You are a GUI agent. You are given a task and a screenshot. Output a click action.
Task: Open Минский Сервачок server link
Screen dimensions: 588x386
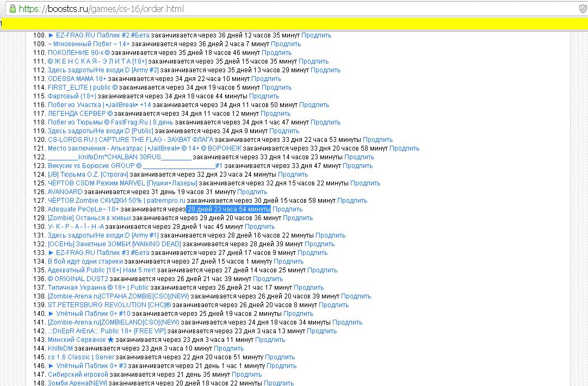(x=81, y=340)
